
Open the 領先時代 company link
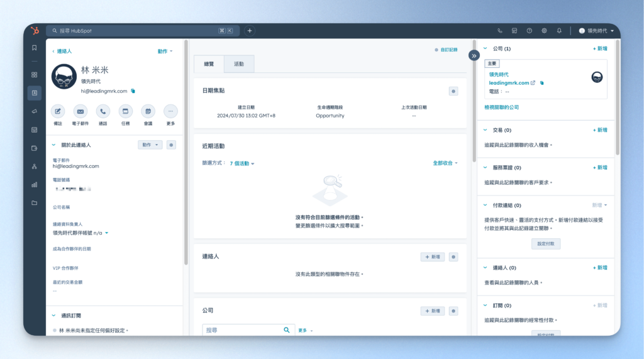pyautogui.click(x=499, y=74)
